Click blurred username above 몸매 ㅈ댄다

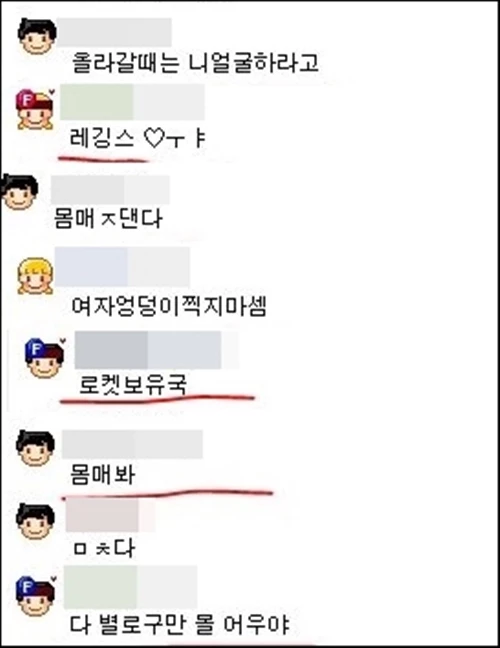coord(110,189)
